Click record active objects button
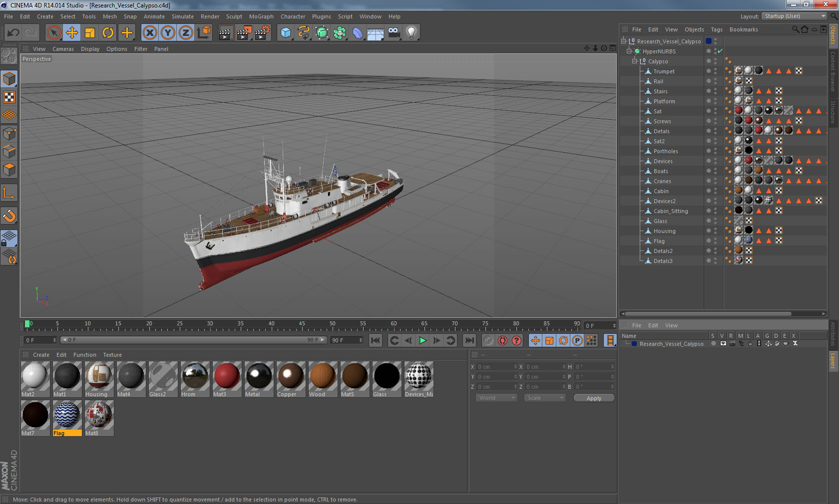 488,340
